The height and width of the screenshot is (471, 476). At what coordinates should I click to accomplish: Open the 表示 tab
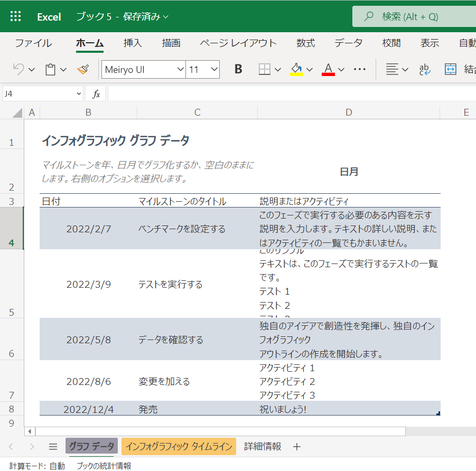click(x=430, y=43)
